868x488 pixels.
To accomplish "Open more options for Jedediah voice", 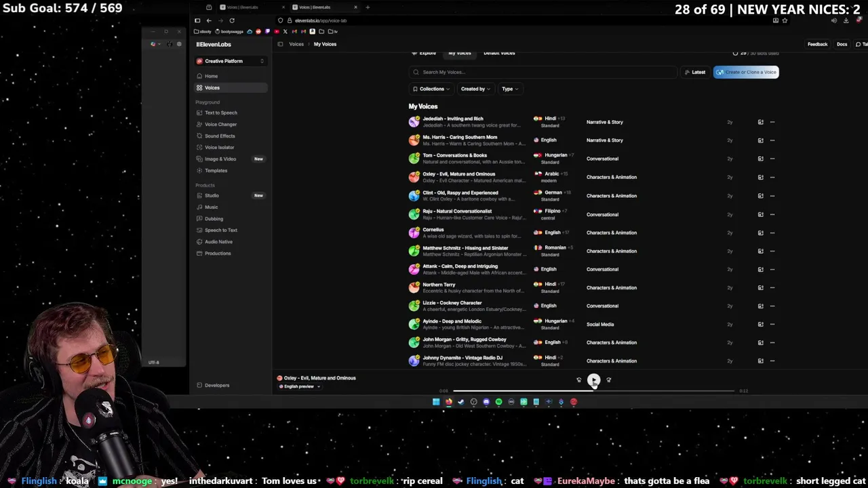I will (x=772, y=122).
